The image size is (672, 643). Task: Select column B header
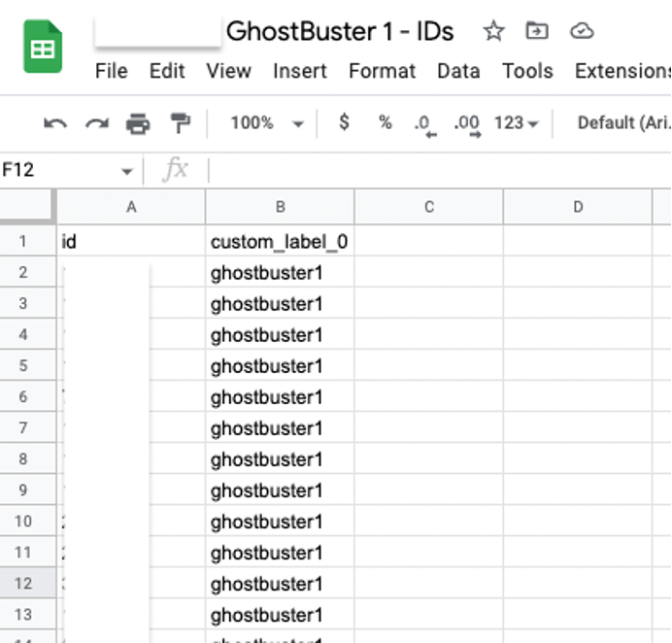pos(280,207)
